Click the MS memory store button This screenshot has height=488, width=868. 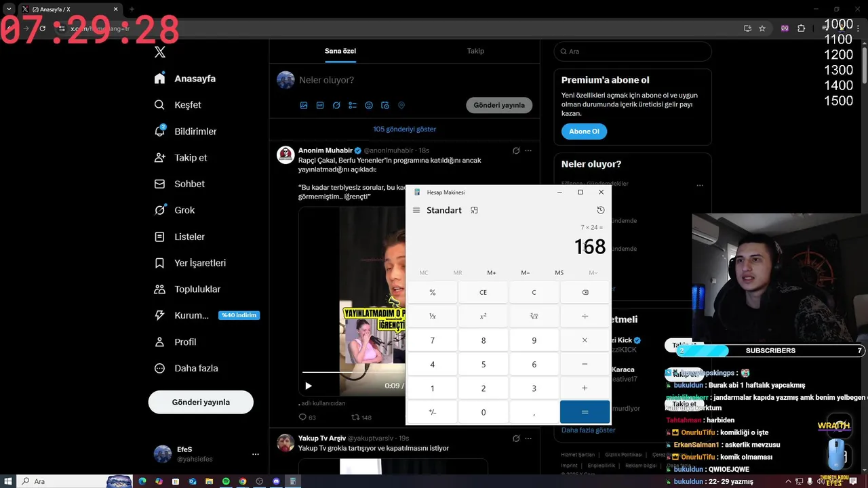click(x=559, y=272)
